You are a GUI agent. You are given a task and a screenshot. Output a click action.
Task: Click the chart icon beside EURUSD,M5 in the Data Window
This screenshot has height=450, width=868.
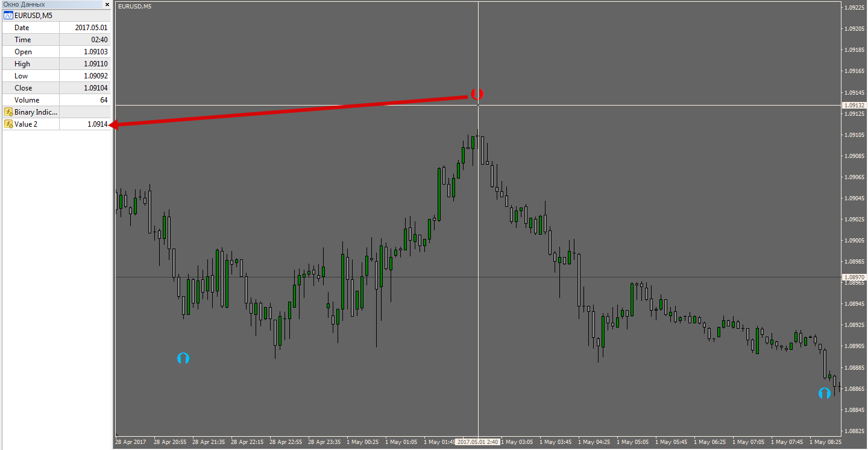coord(8,16)
